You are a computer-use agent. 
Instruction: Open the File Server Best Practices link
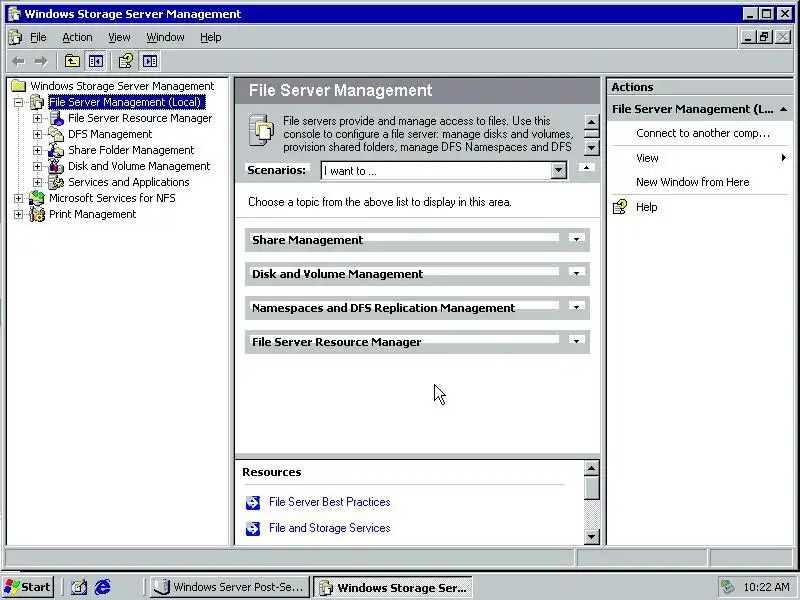[330, 502]
